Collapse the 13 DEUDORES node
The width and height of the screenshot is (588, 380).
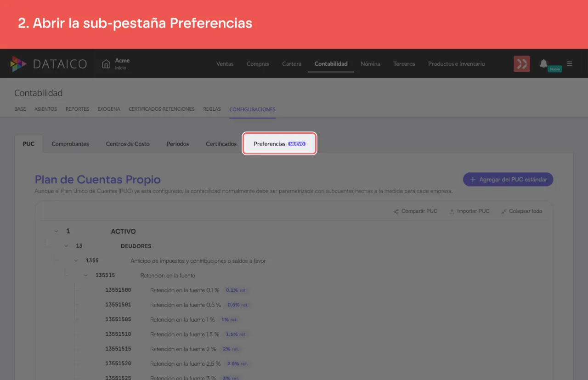66,246
